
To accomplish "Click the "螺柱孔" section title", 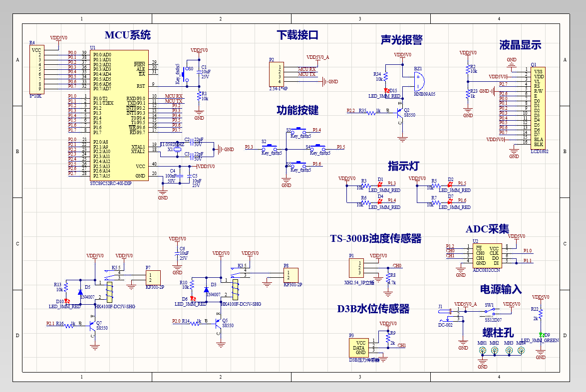I will pyautogui.click(x=498, y=333).
